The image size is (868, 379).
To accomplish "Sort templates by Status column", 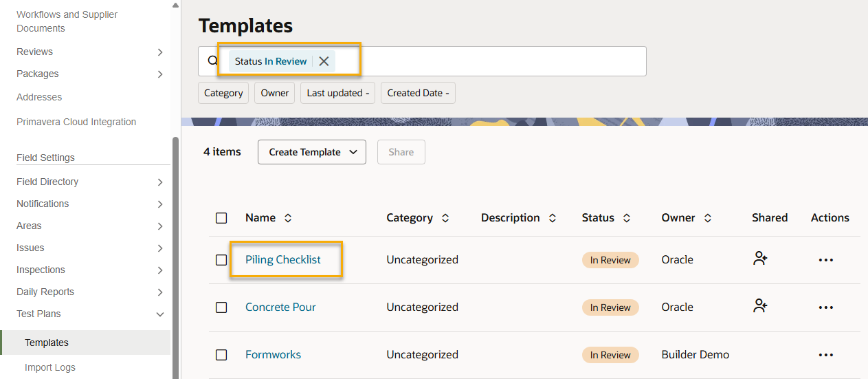I will pos(626,218).
